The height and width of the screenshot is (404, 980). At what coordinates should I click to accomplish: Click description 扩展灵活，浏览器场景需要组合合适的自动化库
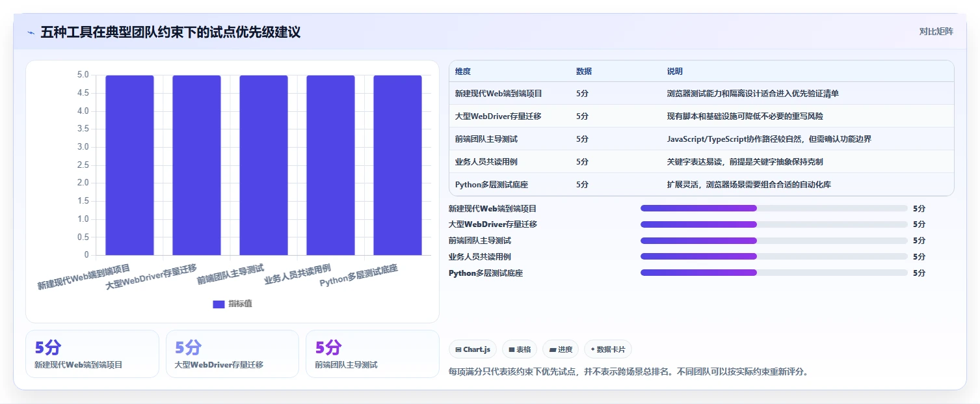coord(749,184)
